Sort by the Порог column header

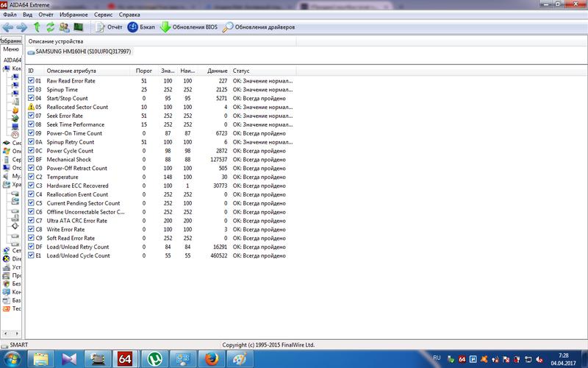(x=143, y=71)
